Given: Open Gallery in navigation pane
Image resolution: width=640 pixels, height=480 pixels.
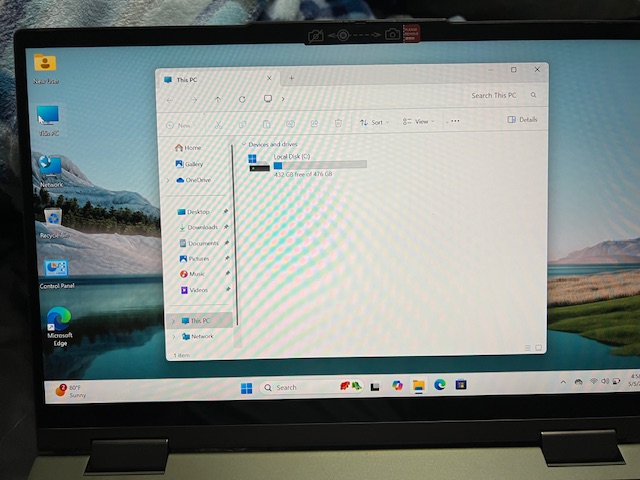Looking at the screenshot, I should 189,164.
